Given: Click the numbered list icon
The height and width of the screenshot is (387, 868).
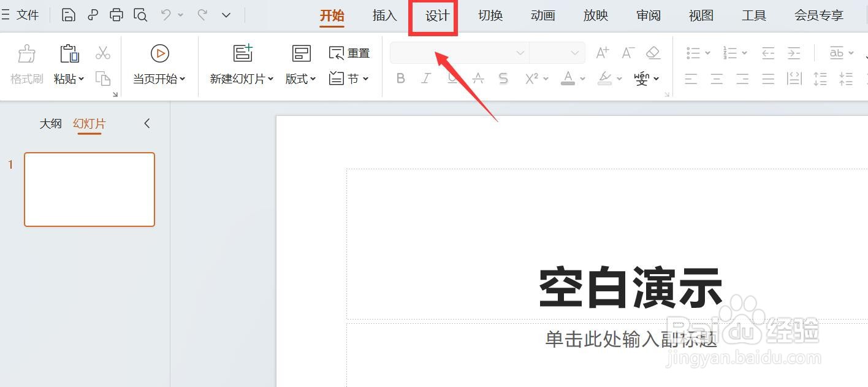Looking at the screenshot, I should pyautogui.click(x=729, y=53).
